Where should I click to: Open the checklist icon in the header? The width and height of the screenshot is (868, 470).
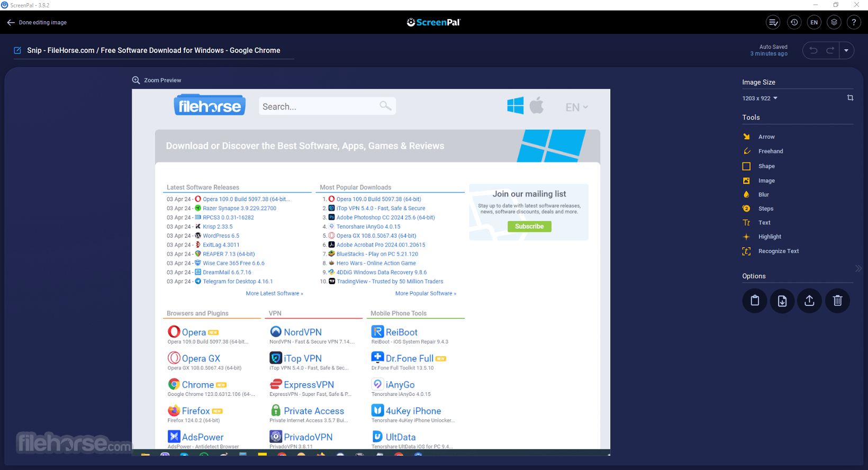(773, 22)
